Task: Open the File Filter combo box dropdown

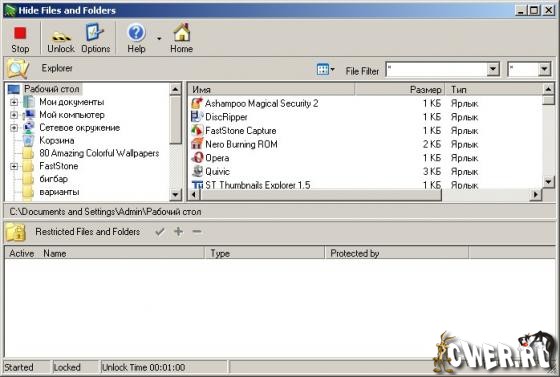Action: tap(493, 69)
